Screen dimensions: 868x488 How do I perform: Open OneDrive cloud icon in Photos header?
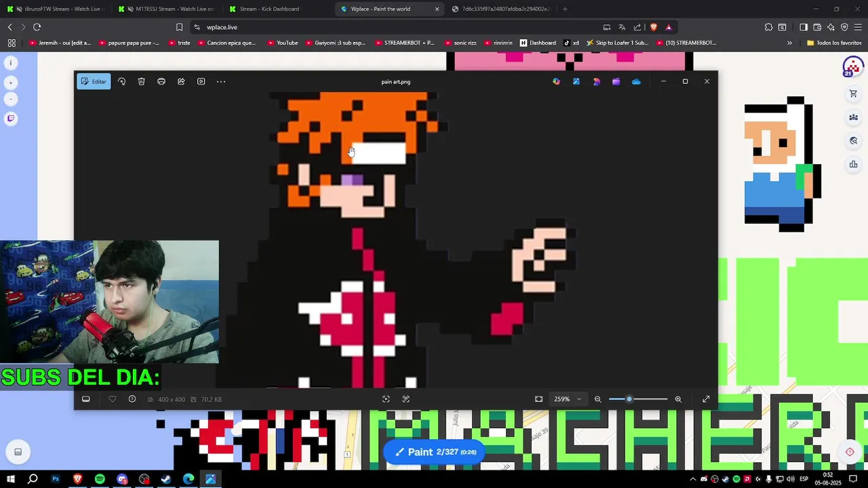[x=636, y=81]
